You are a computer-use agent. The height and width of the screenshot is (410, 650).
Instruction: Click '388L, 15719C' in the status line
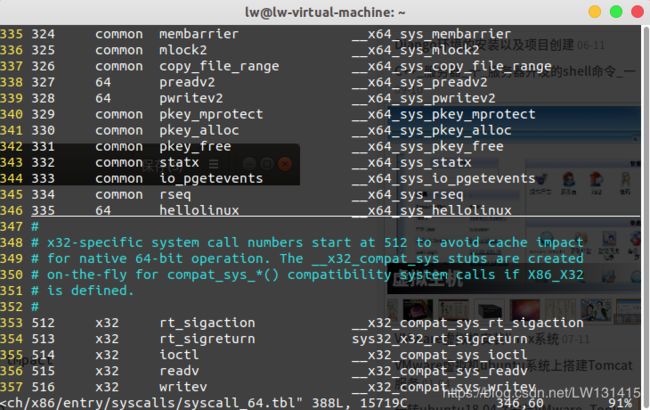click(x=360, y=403)
